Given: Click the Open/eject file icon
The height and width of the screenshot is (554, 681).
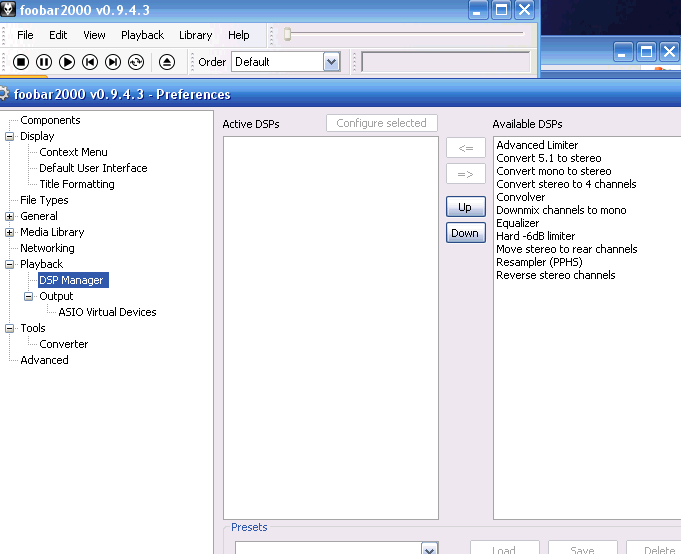Looking at the screenshot, I should point(167,62).
